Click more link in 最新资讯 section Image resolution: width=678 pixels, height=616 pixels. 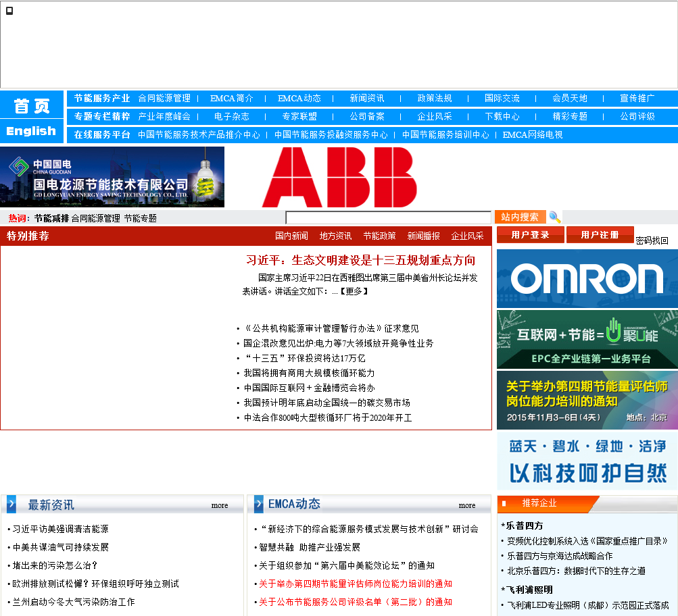click(x=220, y=505)
